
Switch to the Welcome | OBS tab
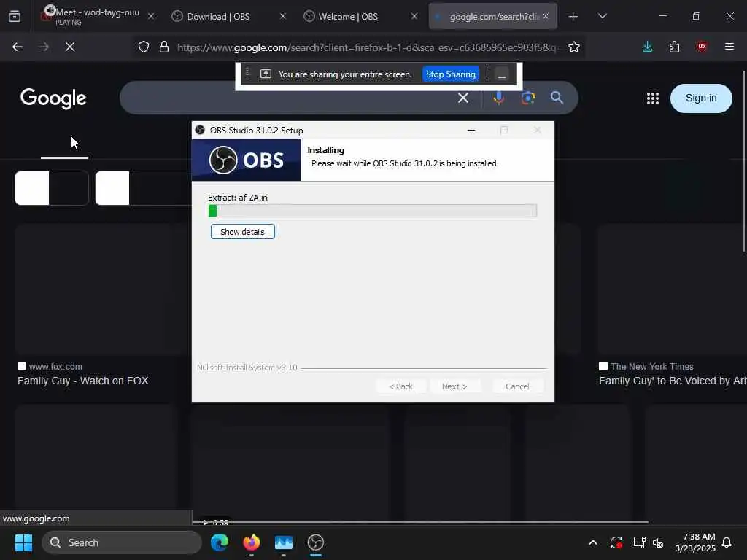[x=360, y=16]
